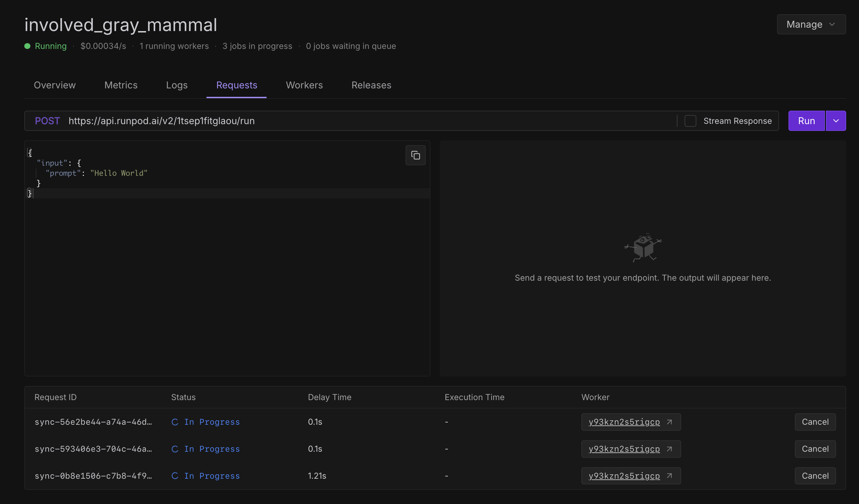Screen dimensions: 859x504
Task: Open worker link arrow in first request row
Action: click(x=669, y=422)
